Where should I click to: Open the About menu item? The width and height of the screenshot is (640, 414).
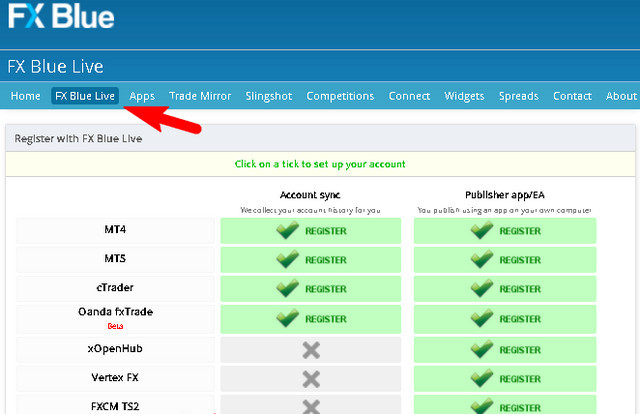tap(621, 96)
